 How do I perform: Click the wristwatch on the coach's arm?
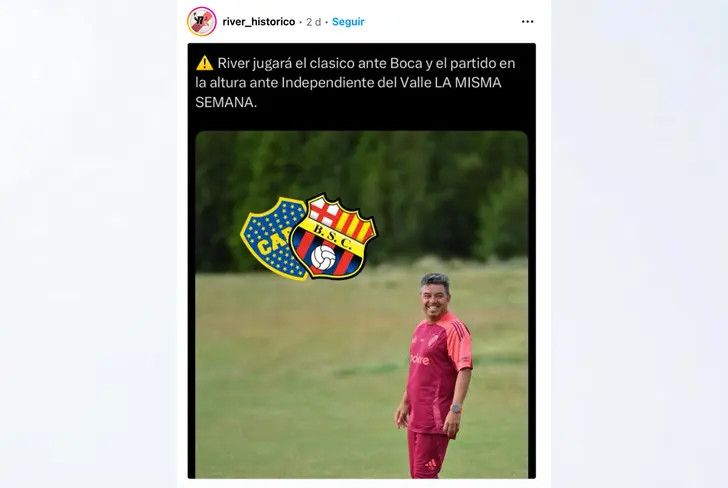[x=456, y=409]
